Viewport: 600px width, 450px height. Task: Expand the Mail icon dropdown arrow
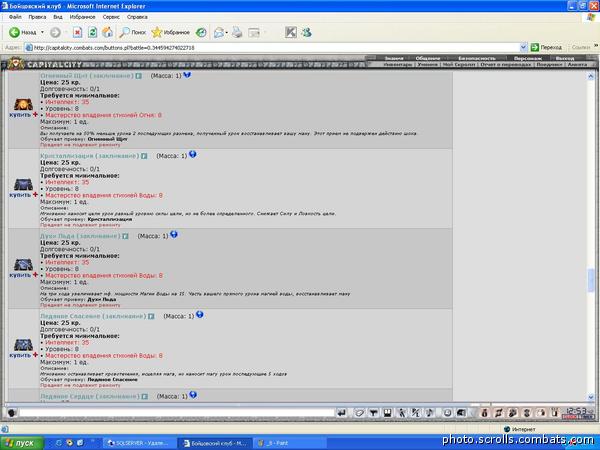[227, 33]
